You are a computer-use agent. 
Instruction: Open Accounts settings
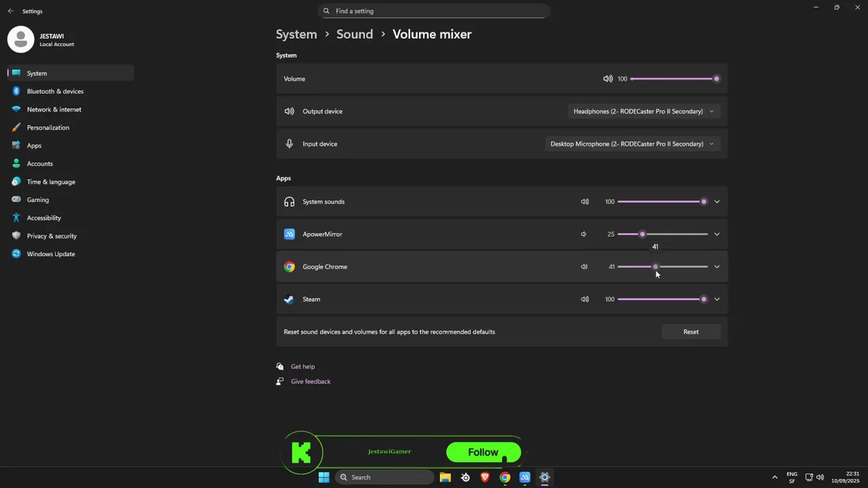click(71, 163)
